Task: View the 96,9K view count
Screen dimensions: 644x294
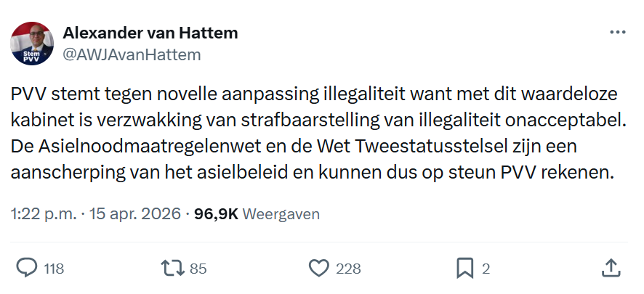Action: tap(216, 214)
